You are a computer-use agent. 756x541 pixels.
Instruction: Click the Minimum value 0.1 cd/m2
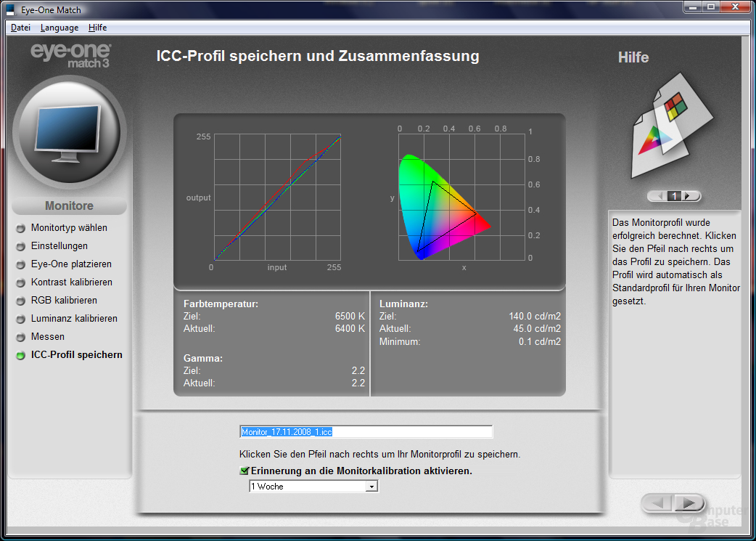click(540, 342)
